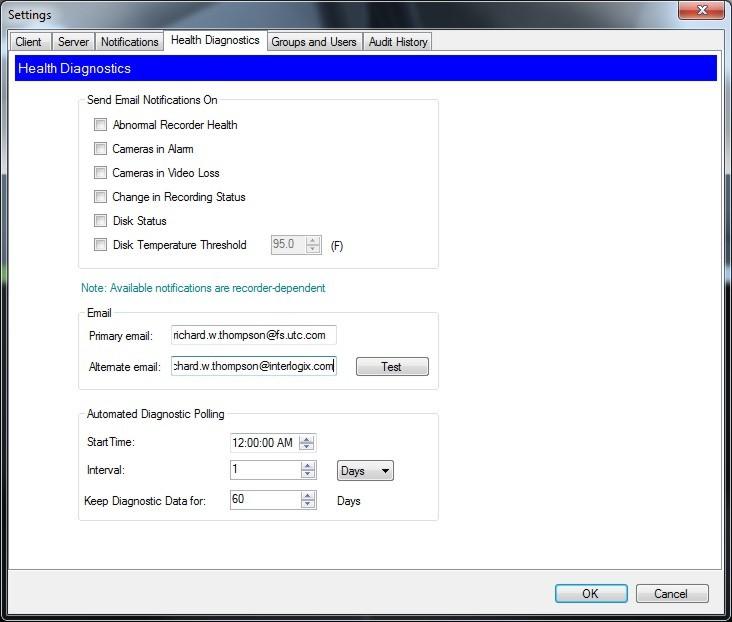The image size is (732, 622).
Task: Select the Health Diagnostics tab
Action: (x=215, y=40)
